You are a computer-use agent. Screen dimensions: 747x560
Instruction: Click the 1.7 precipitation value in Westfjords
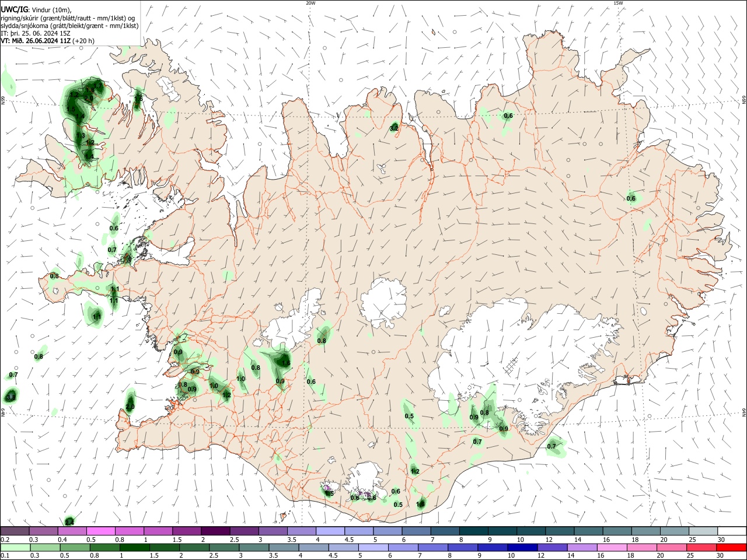pyautogui.click(x=98, y=86)
